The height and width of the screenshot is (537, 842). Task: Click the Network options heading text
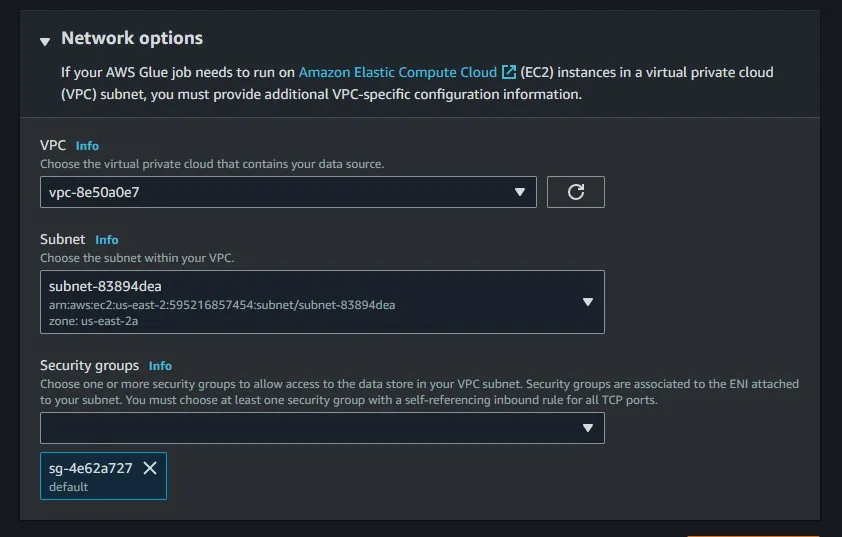tap(132, 38)
